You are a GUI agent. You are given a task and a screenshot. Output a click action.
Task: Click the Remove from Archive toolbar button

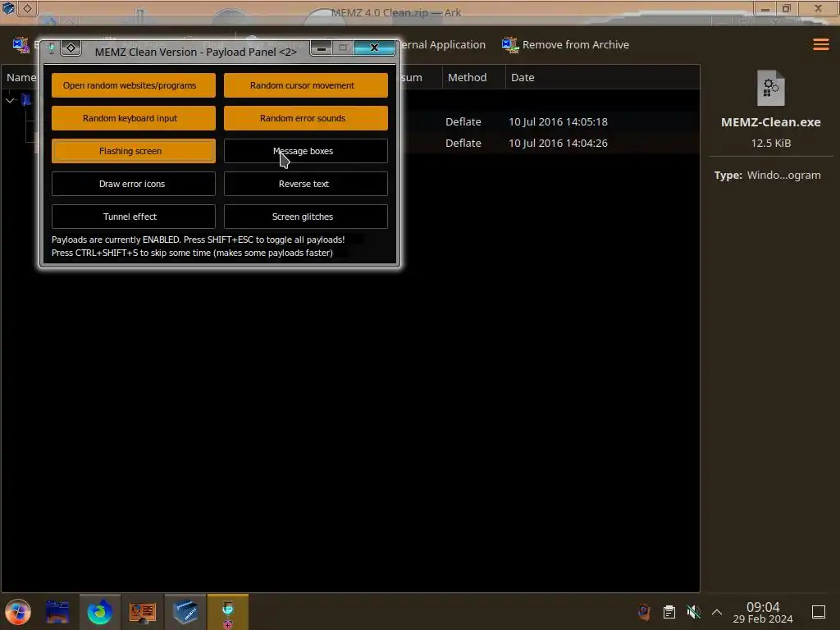pos(565,45)
